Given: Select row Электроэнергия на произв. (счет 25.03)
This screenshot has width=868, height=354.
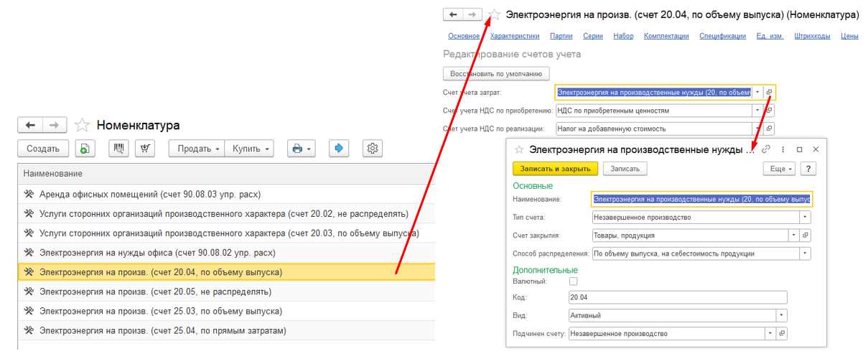Looking at the screenshot, I should click(x=226, y=311).
